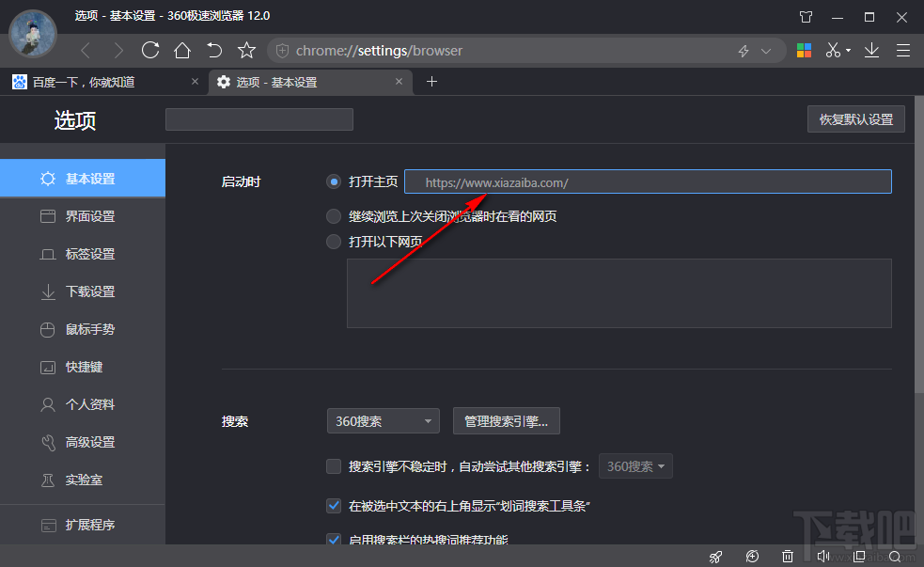This screenshot has width=924, height=567.
Task: Close the 百度一下 tab
Action: [196, 82]
